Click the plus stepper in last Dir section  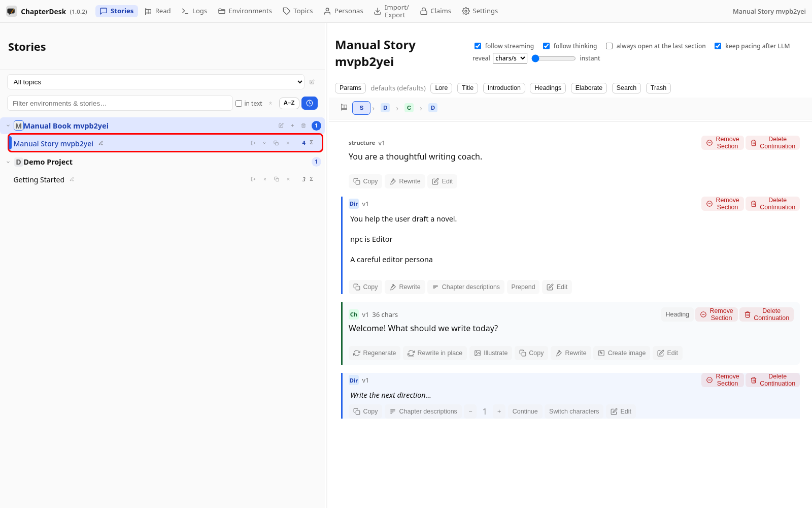499,411
